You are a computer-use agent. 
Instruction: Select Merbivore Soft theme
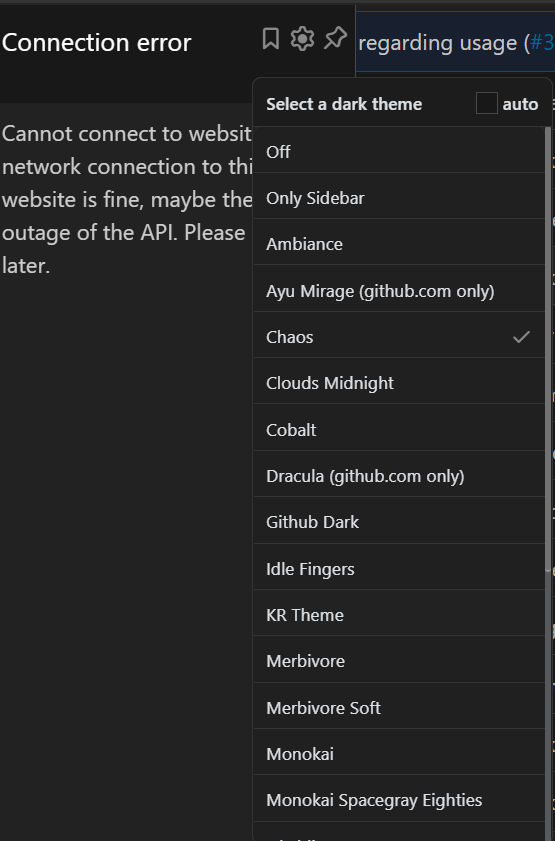(x=399, y=707)
